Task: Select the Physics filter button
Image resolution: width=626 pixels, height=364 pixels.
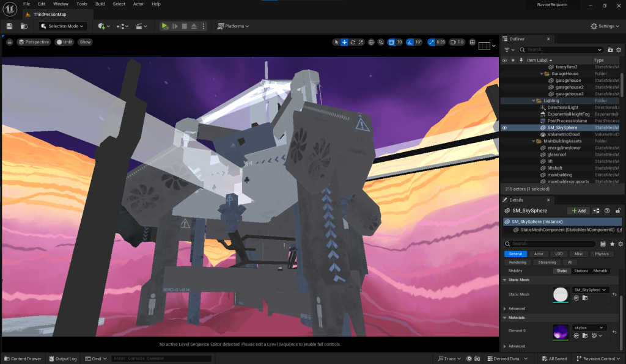Action: [602, 254]
